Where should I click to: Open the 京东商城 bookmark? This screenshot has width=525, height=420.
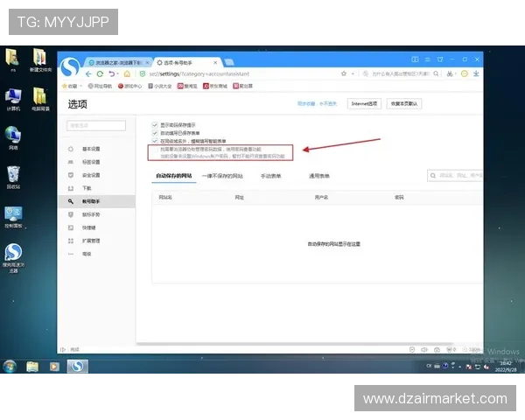click(x=215, y=86)
